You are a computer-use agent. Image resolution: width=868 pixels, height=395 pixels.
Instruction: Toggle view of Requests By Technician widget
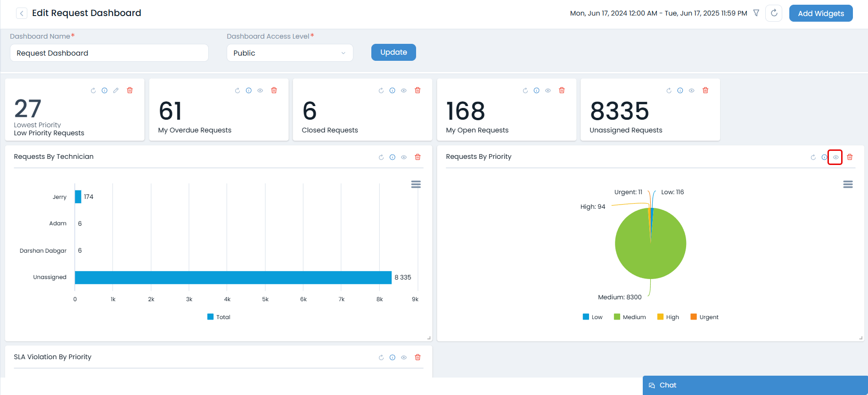coord(404,157)
